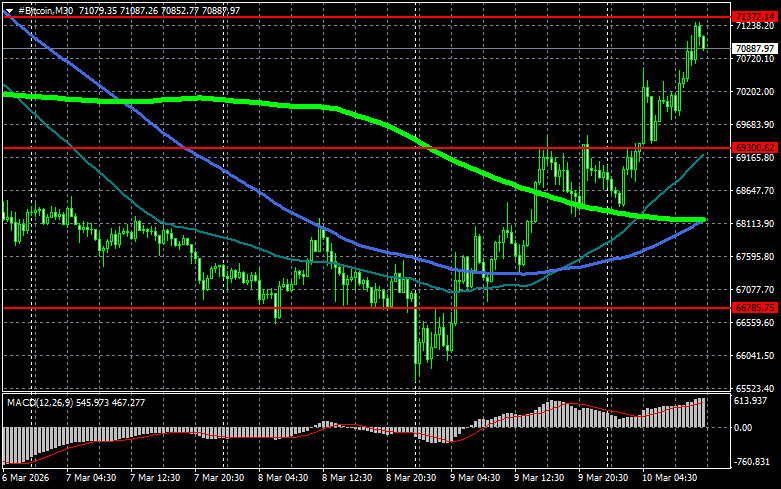Click the 6 Mar 2026 time axis label
Image resolution: width=781 pixels, height=489 pixels.
[x=25, y=478]
